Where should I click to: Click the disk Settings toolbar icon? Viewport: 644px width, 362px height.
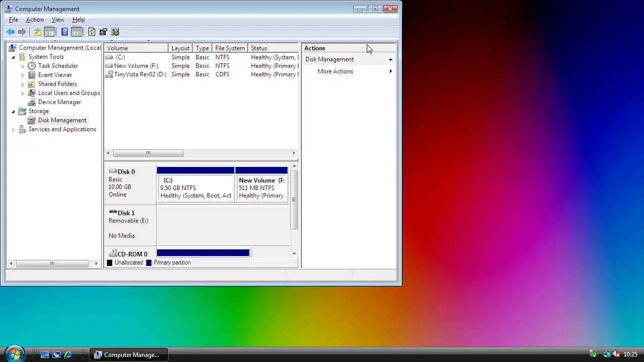click(x=103, y=32)
